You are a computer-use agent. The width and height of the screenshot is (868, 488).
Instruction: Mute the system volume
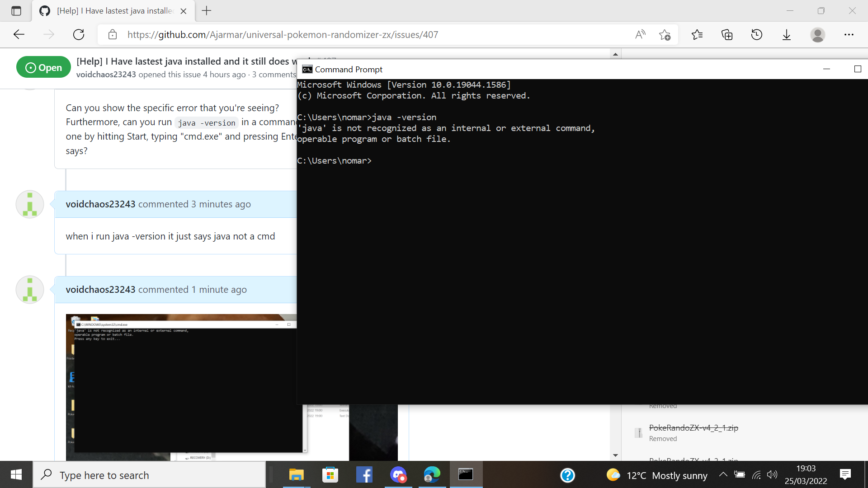tap(772, 474)
